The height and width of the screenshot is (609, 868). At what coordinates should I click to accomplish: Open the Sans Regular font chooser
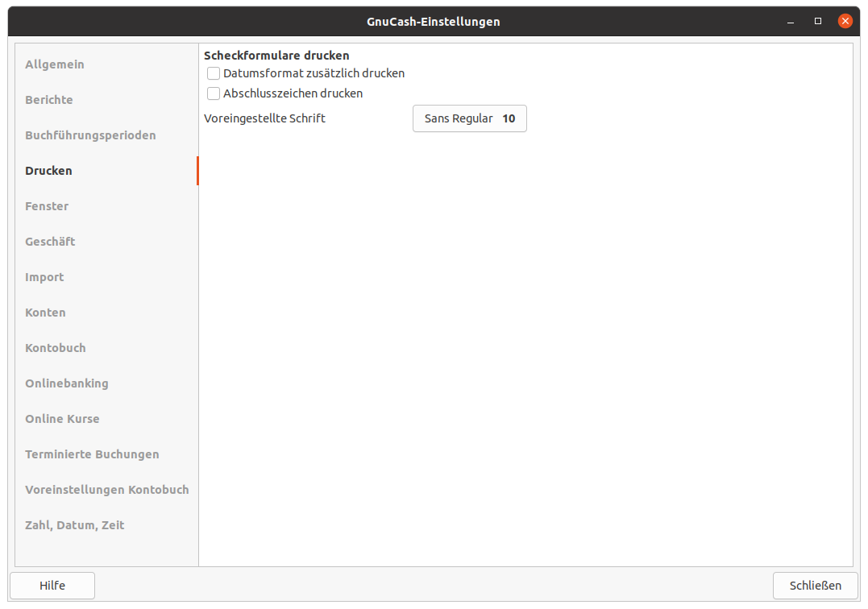click(x=469, y=118)
